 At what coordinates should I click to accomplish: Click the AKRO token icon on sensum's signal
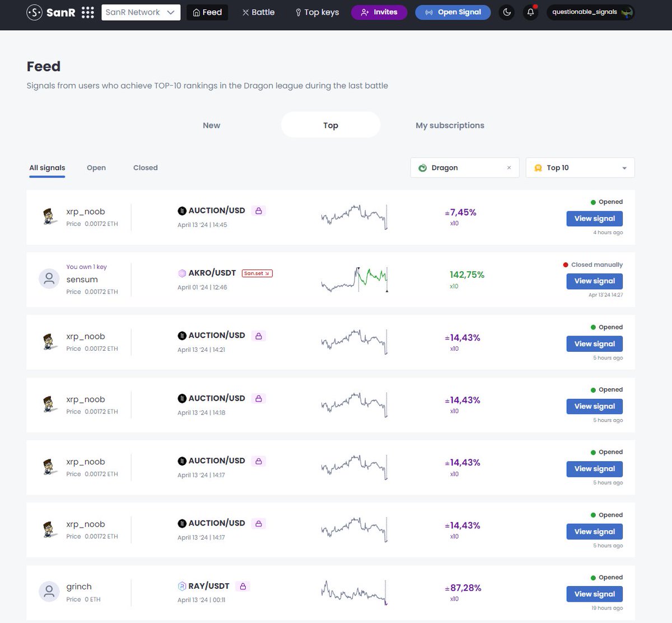click(x=183, y=273)
